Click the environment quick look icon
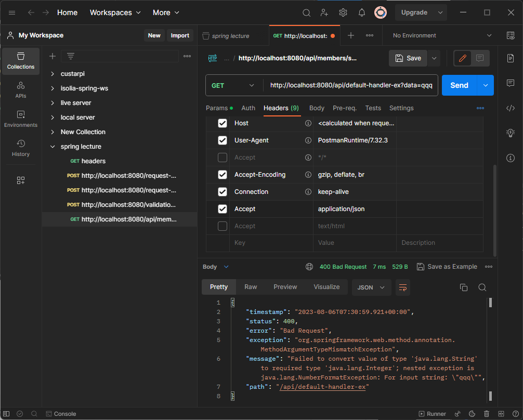The width and height of the screenshot is (523, 420). click(x=511, y=35)
